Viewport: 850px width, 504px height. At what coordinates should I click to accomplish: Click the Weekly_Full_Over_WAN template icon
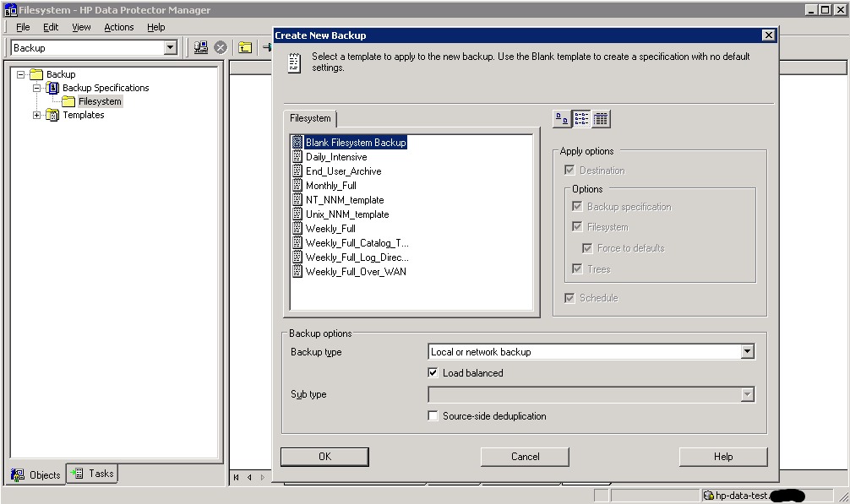coord(297,271)
